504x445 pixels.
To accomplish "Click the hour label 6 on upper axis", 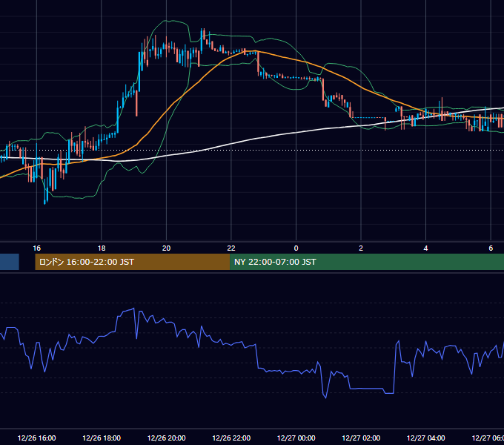I will point(491,248).
